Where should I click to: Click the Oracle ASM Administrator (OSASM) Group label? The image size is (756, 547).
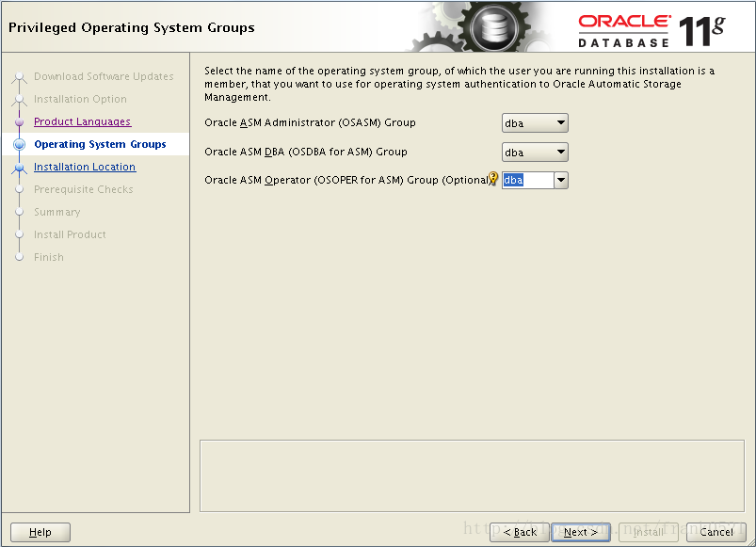pyautogui.click(x=310, y=122)
